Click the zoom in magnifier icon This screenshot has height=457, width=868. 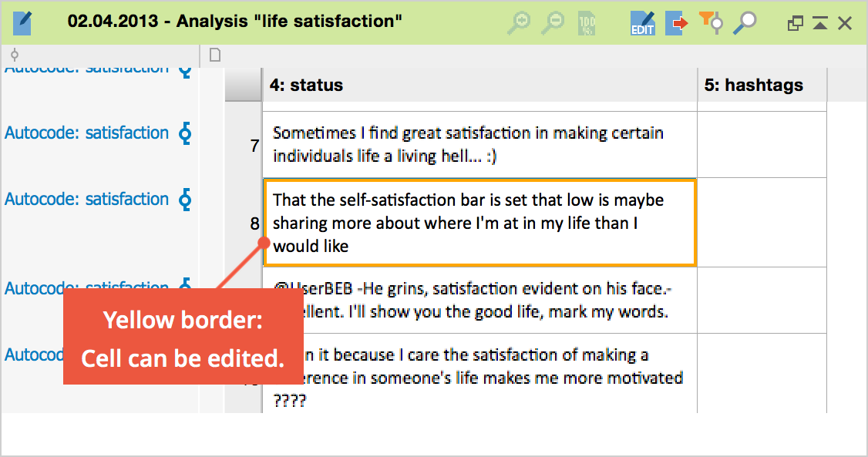[x=520, y=23]
